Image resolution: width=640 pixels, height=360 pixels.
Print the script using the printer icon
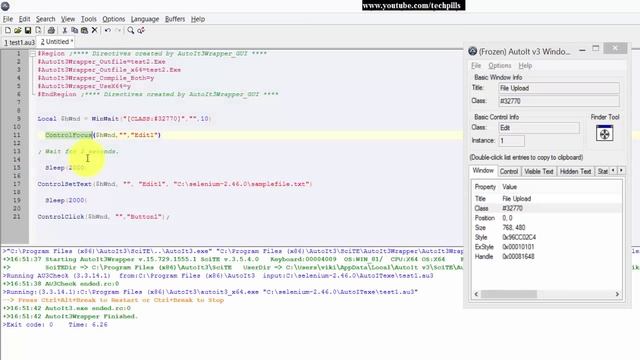click(51, 30)
